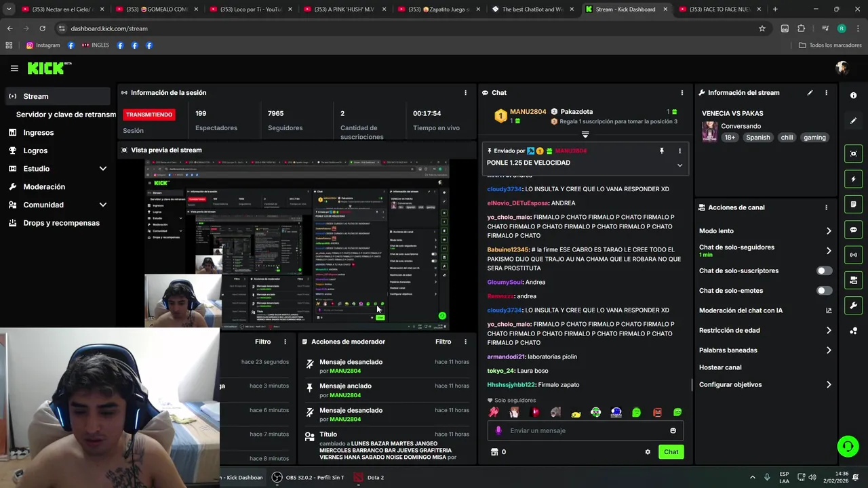
Task: Click the camera icon in the right sidebar
Action: click(x=854, y=280)
